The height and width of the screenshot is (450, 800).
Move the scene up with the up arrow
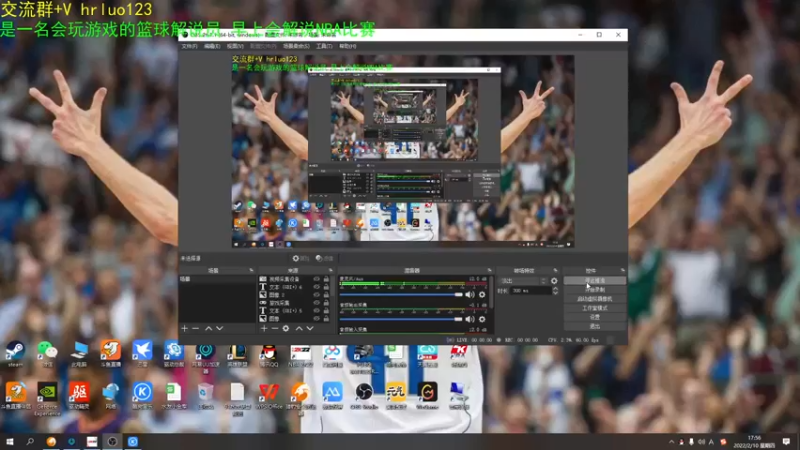coord(208,329)
